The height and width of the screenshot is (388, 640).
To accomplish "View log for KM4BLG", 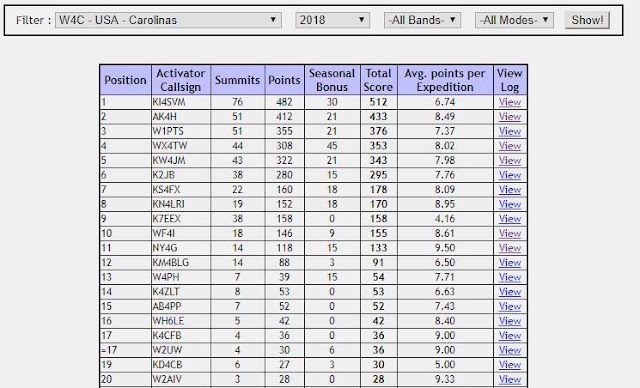I will 510,262.
